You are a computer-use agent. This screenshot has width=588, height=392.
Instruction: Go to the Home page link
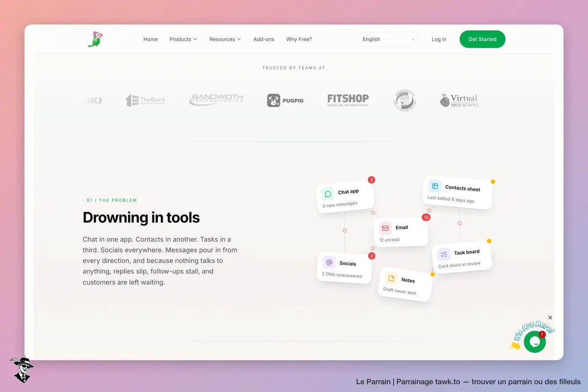150,39
